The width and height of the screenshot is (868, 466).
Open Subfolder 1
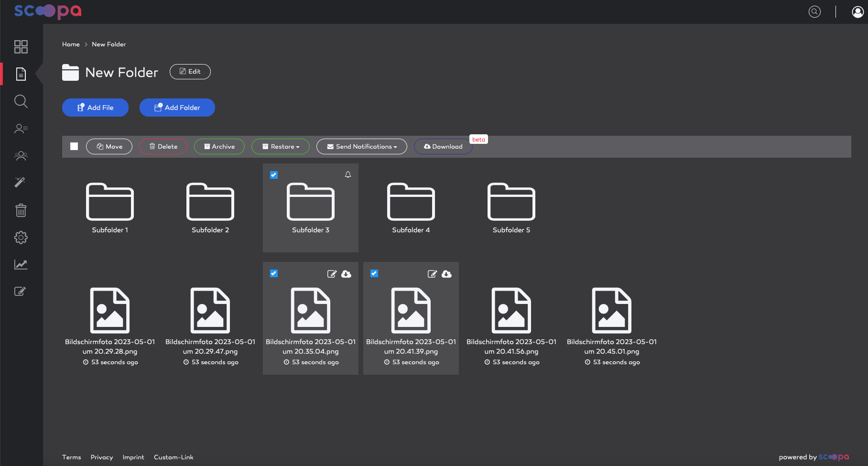coord(110,208)
